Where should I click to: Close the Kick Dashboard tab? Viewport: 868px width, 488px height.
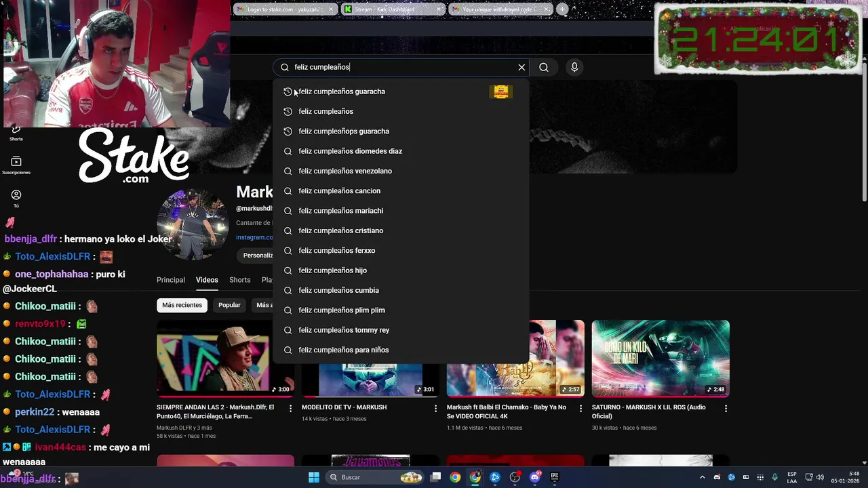click(x=439, y=9)
